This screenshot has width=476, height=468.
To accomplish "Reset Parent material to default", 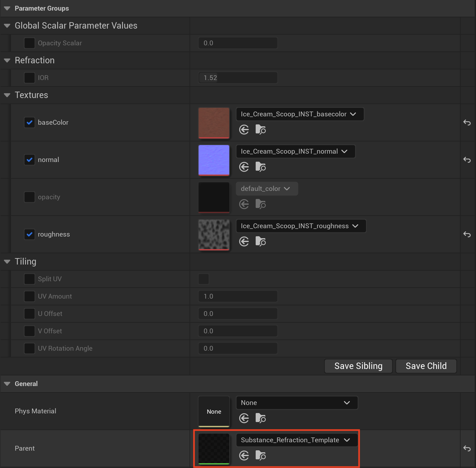I will click(467, 448).
